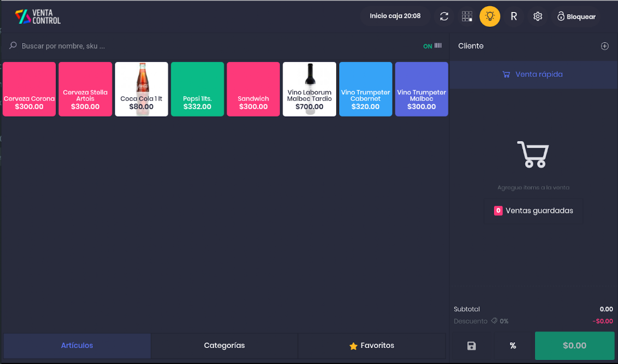
Task: Select the green Pepsi 1lts. tile
Action: 197,89
